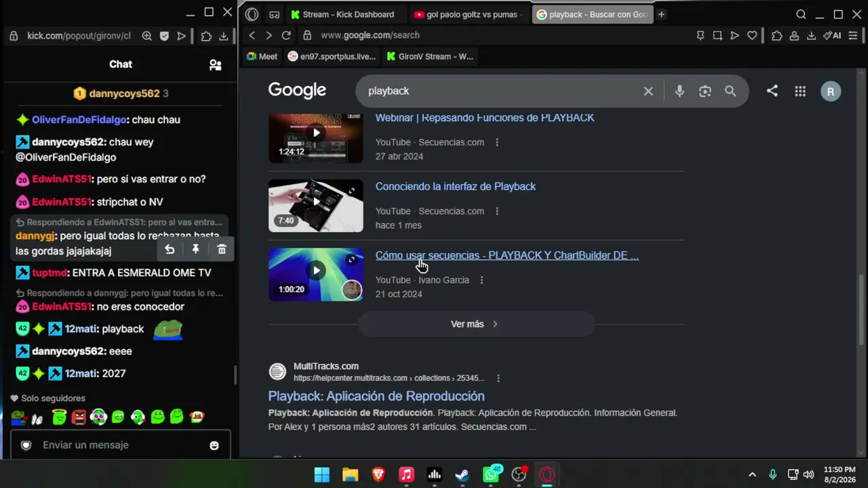The width and height of the screenshot is (868, 488).
Task: Show hidden system tray icons chevron
Action: (752, 474)
